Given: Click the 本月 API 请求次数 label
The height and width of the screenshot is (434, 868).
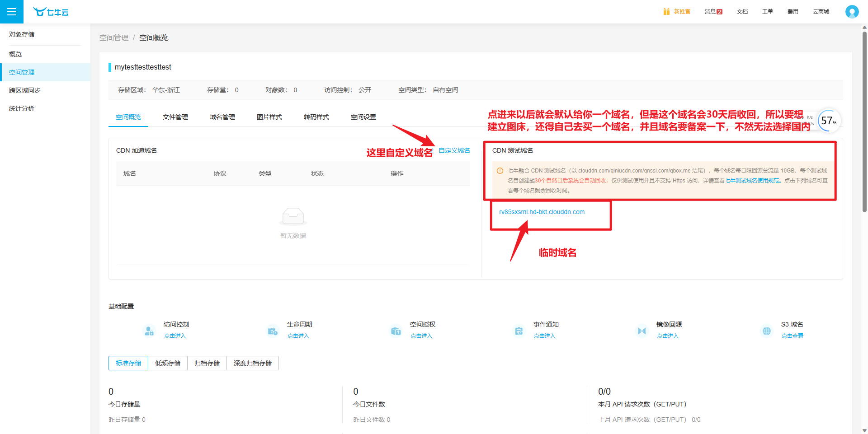Looking at the screenshot, I should [x=642, y=404].
